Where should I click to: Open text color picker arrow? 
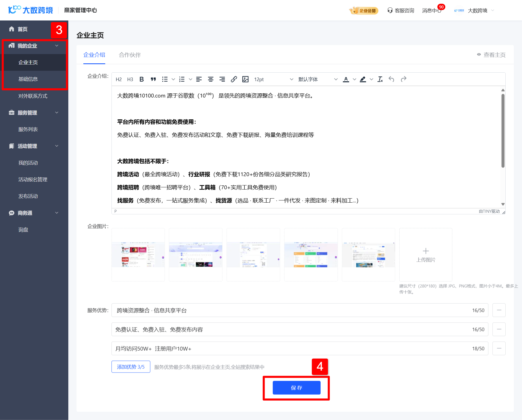tap(354, 79)
